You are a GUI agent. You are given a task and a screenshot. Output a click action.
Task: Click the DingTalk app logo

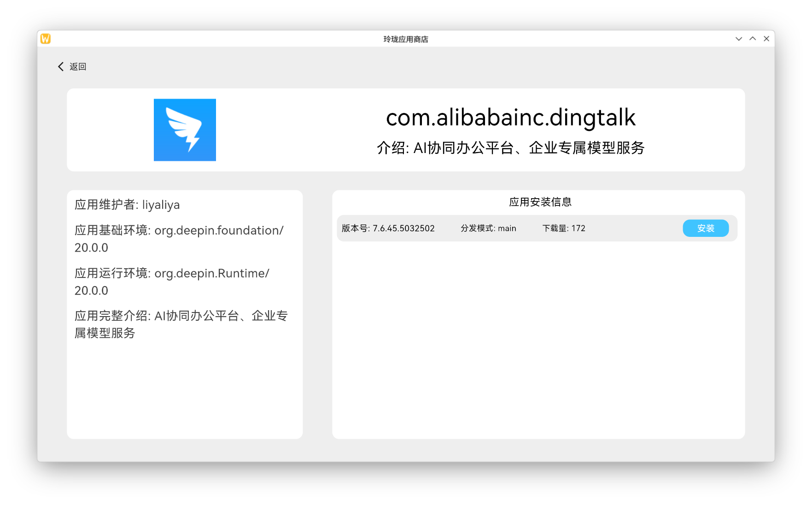coord(185,130)
